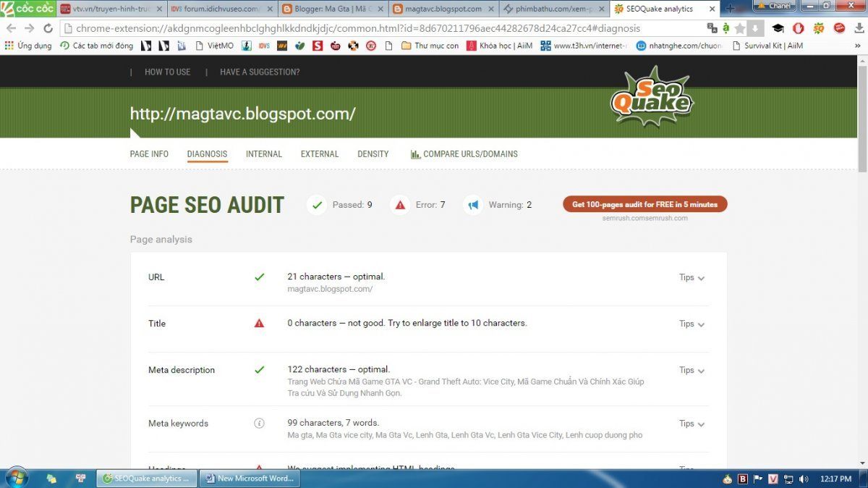
Task: Open the Cốc Cốc browser menu logo
Action: coord(27,9)
